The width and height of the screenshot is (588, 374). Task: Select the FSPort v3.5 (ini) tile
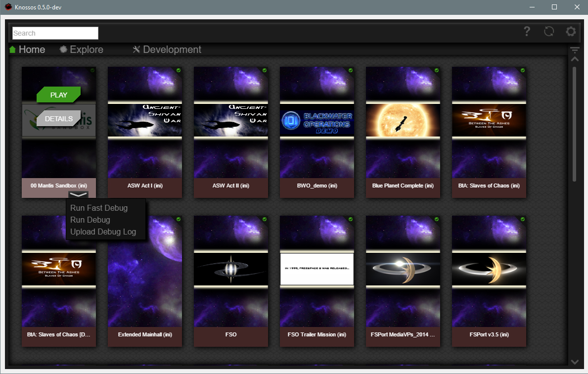tap(489, 281)
